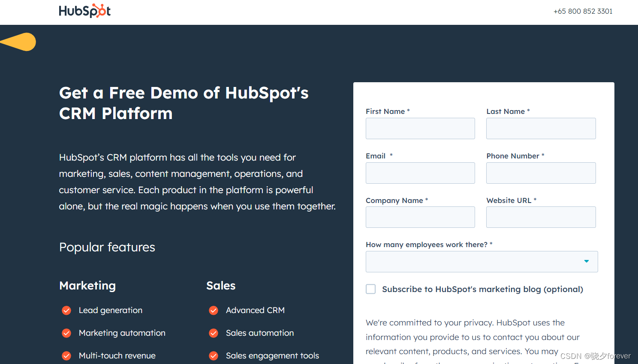The width and height of the screenshot is (638, 364).
Task: Click the "Advanced CRM" text
Action: (x=256, y=310)
